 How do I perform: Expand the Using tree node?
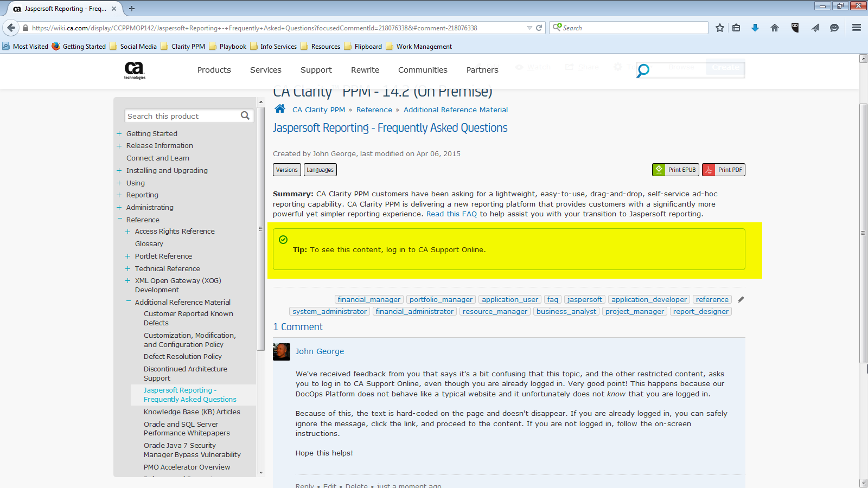[119, 183]
